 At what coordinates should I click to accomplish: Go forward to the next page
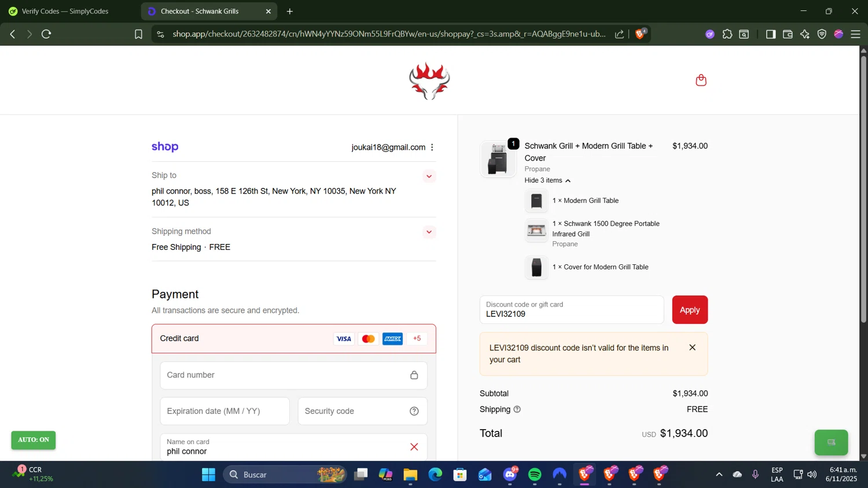point(30,34)
